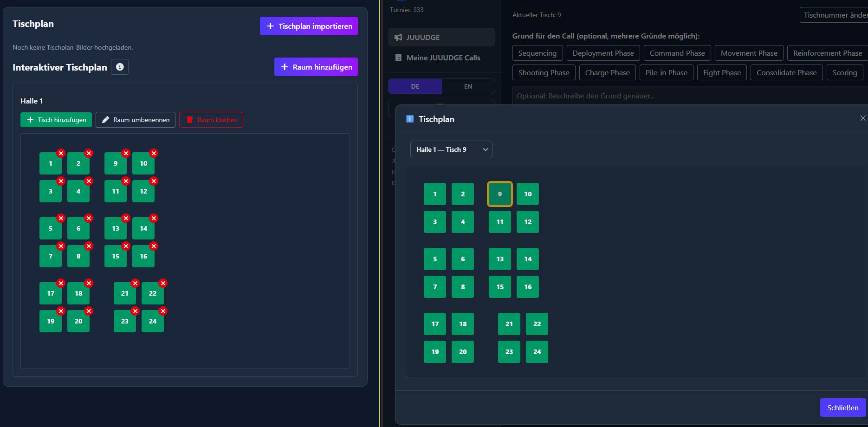The image size is (868, 427).
Task: Click the Raum löschen button
Action: click(x=211, y=120)
